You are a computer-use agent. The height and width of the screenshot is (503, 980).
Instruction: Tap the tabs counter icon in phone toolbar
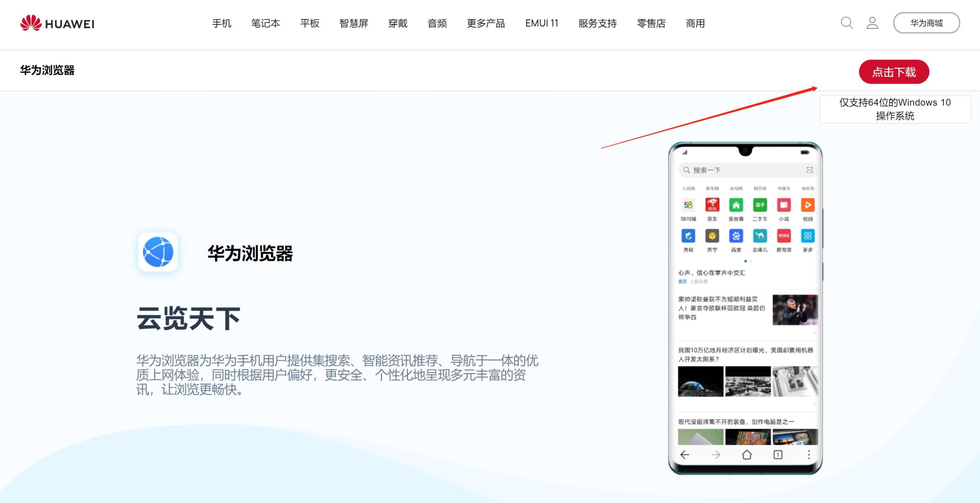778,455
